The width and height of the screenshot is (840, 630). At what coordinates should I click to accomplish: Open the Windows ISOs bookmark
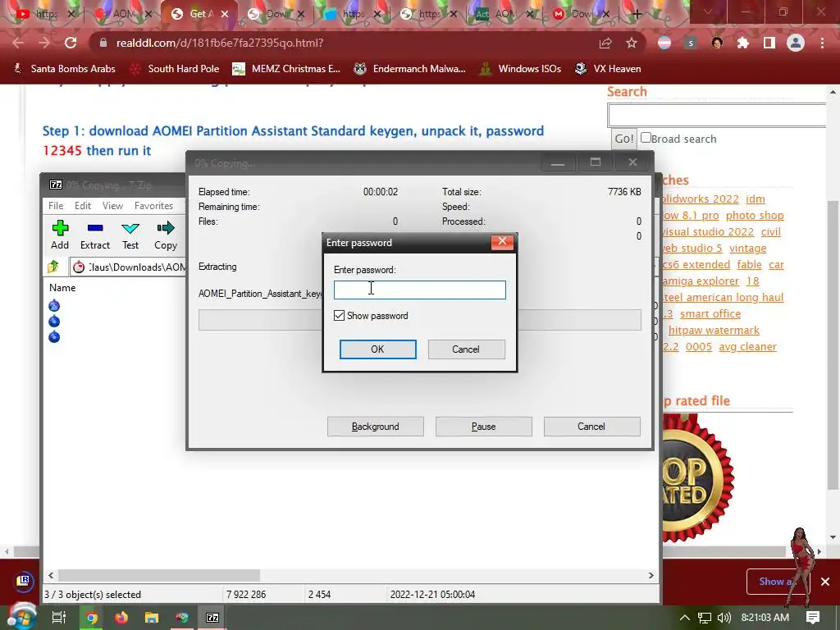point(520,69)
